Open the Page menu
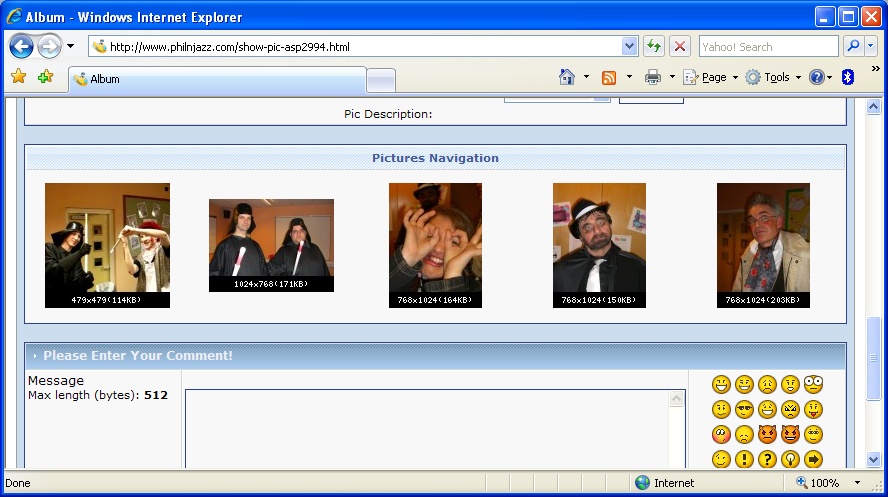Viewport: 888px width, 497px height. point(713,77)
